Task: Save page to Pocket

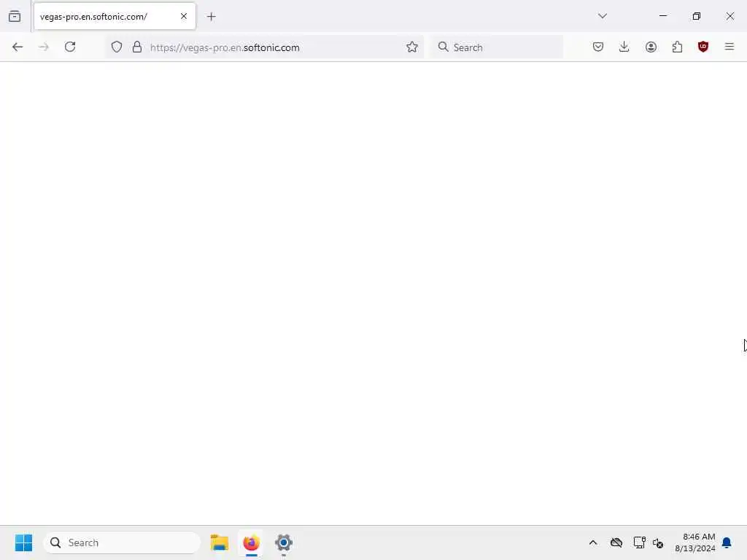Action: point(598,47)
